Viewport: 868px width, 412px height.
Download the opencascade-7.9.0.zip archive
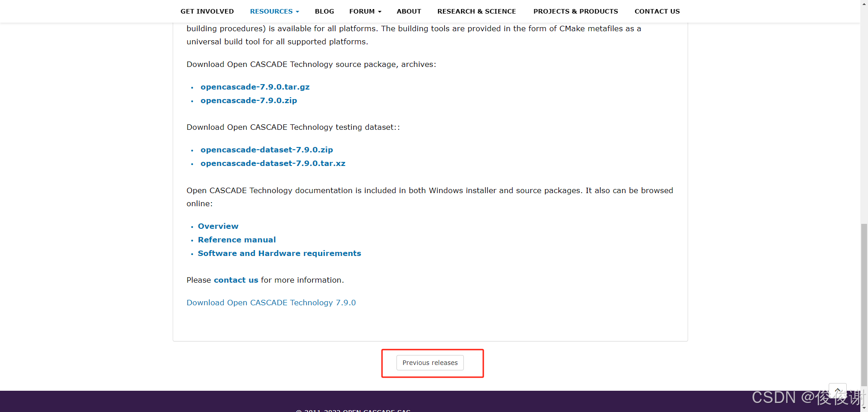click(248, 100)
